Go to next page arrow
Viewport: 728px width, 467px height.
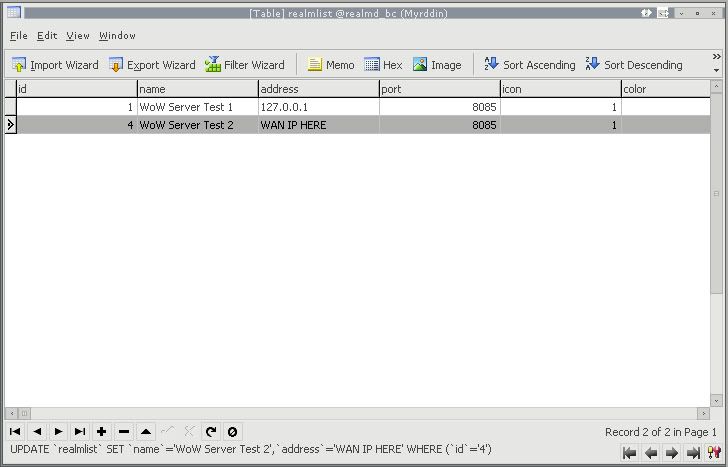tap(672, 453)
